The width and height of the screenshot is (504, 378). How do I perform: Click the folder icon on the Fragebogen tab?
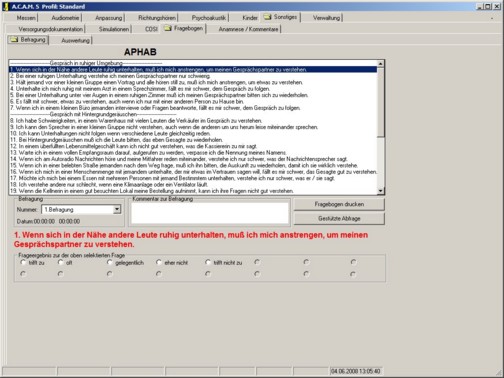point(168,28)
